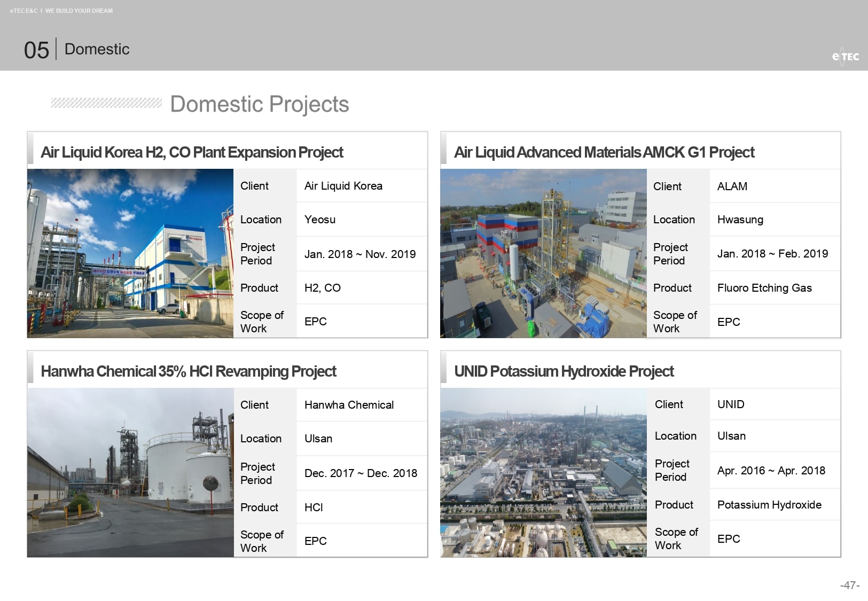Image resolution: width=868 pixels, height=601 pixels.
Task: Click 'EPC' in the UNID project table
Action: [x=729, y=539]
